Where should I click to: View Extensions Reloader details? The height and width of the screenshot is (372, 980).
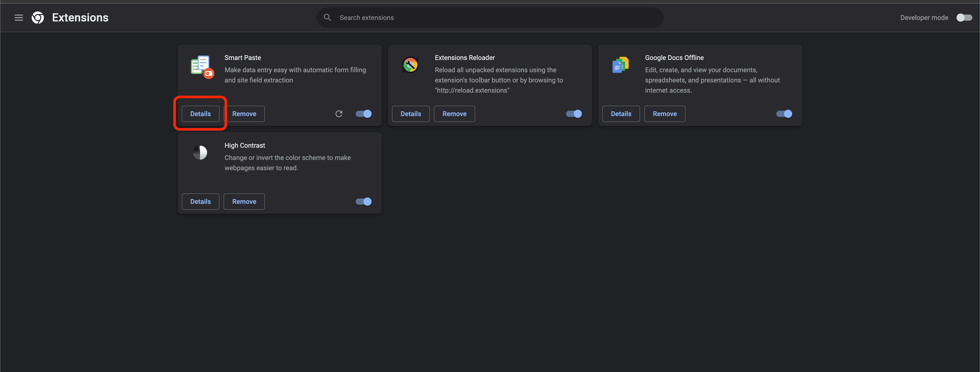[411, 114]
